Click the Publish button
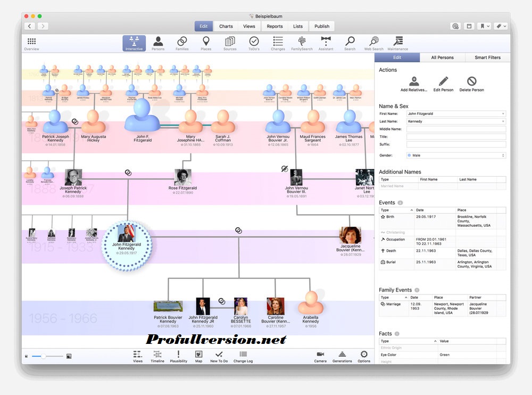This screenshot has width=532, height=395. click(322, 26)
